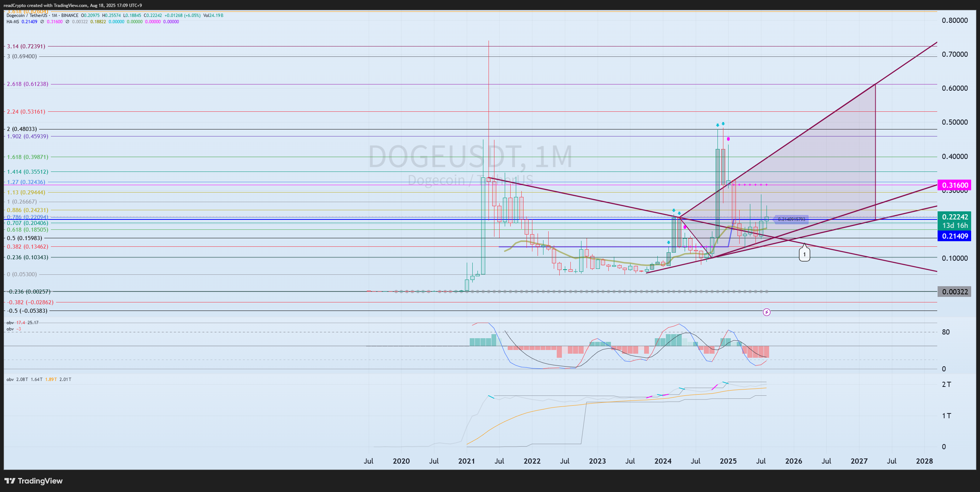980x492 pixels.
Task: Click the magenta 0.31600 price tag
Action: pyautogui.click(x=954, y=185)
